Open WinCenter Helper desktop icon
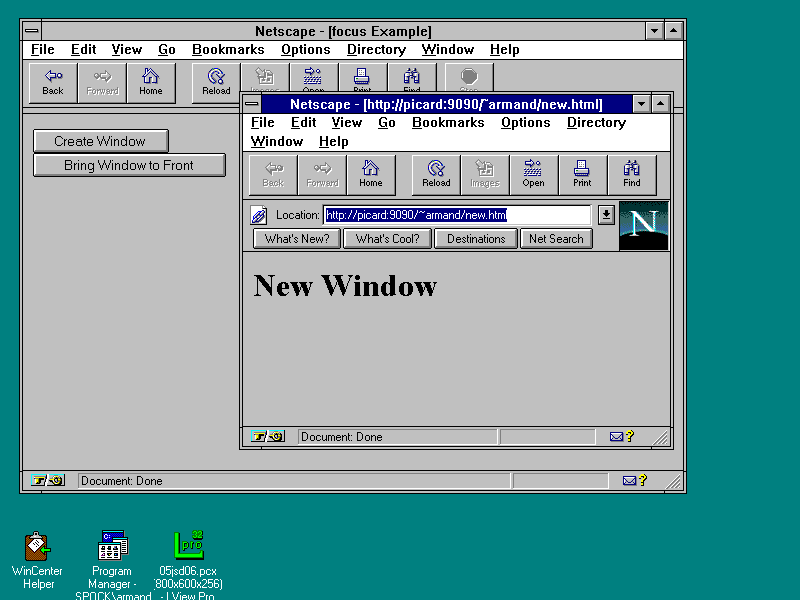The image size is (800, 600). pyautogui.click(x=37, y=546)
